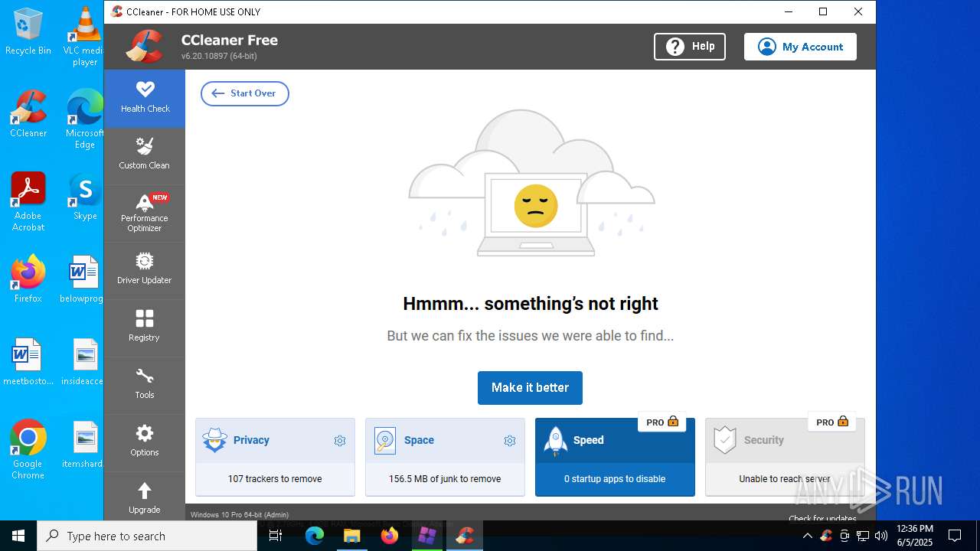Show hidden system tray icons
The width and height of the screenshot is (980, 551).
tap(807, 536)
